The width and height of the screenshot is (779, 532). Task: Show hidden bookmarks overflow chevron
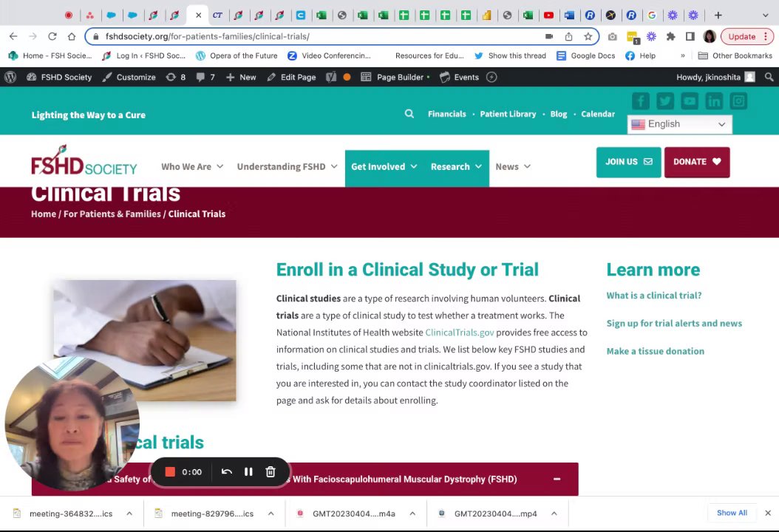click(683, 55)
